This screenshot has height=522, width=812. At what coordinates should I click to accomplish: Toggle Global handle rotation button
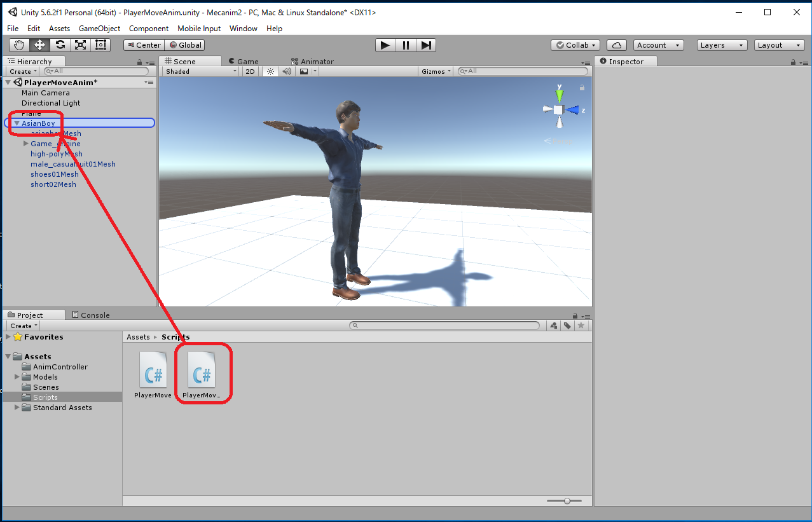click(x=184, y=45)
